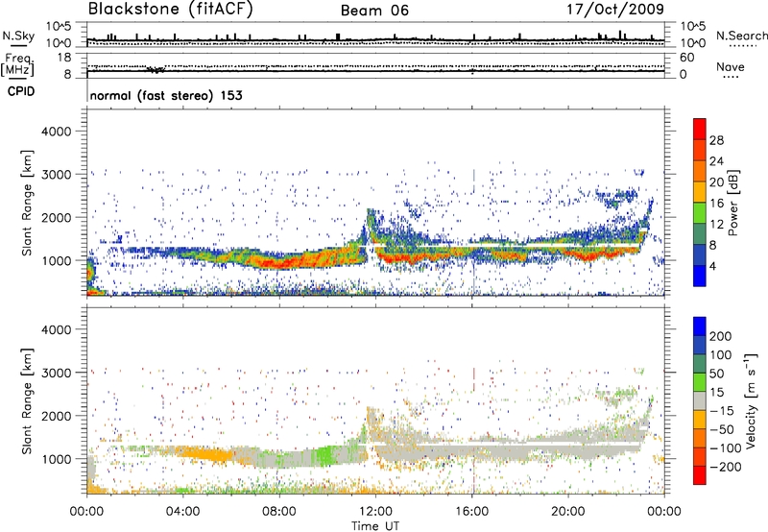Click the 'N.Search' legend label
The height and width of the screenshot is (532, 768).
click(741, 36)
